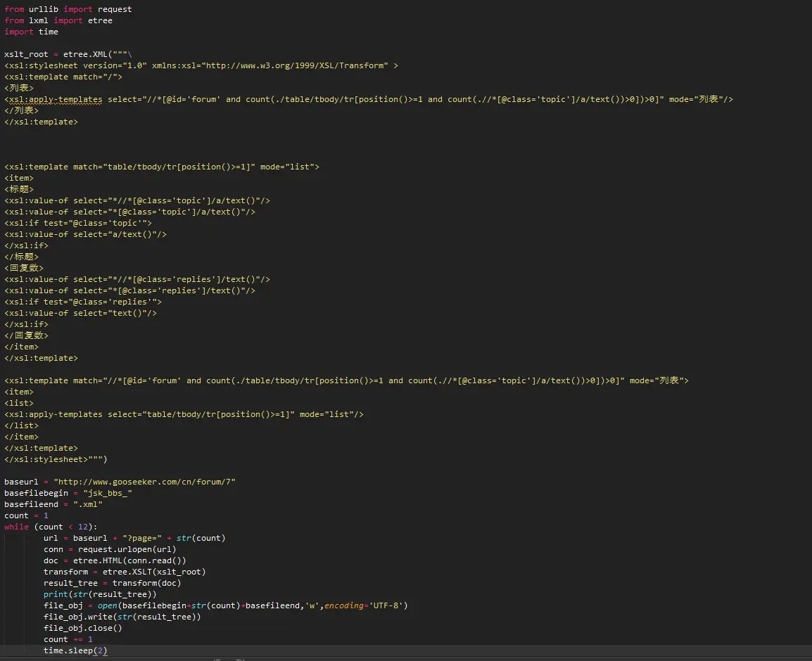Click 'doc = etree.HTML(conn.read())' line

[x=115, y=561]
